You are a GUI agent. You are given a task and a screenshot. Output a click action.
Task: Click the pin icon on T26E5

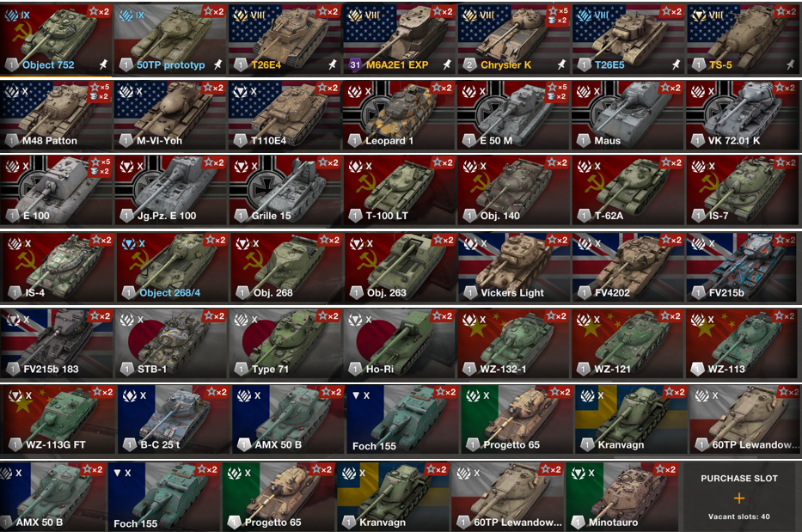point(676,64)
